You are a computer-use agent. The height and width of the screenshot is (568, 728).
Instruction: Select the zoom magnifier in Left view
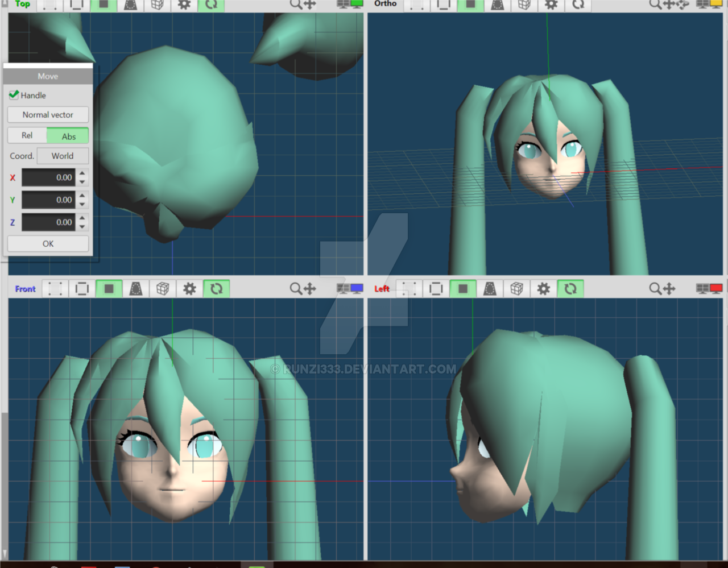point(655,289)
